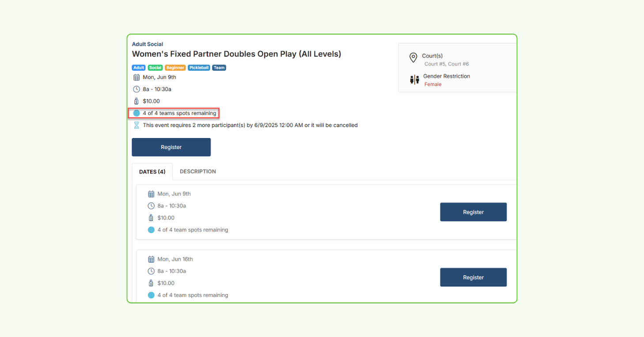Image resolution: width=644 pixels, height=337 pixels.
Task: Switch to the DESCRIPTION tab
Action: coord(198,172)
